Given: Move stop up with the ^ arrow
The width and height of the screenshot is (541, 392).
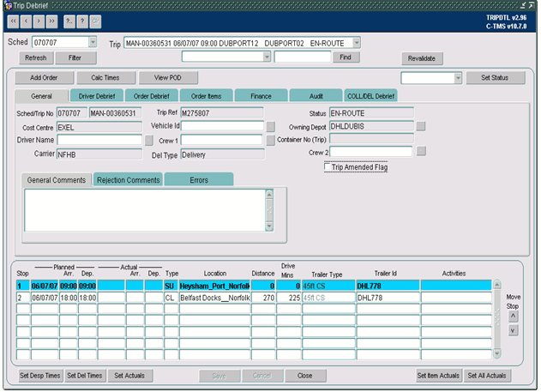Looking at the screenshot, I should 513,316.
